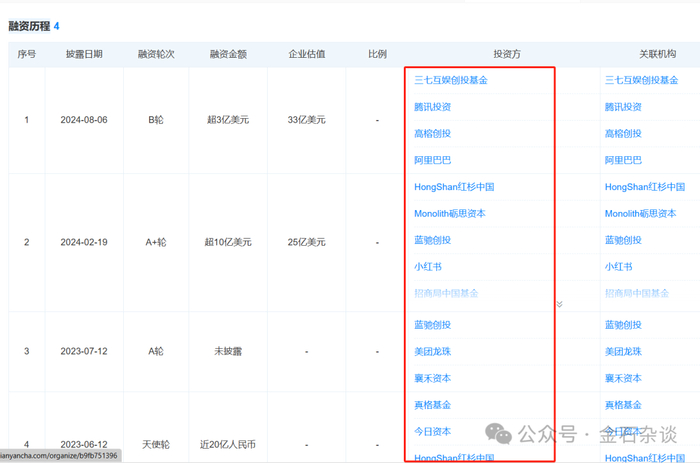The width and height of the screenshot is (700, 463).
Task: Open 襄禾资本 in the 关联机构 column
Action: tap(623, 379)
